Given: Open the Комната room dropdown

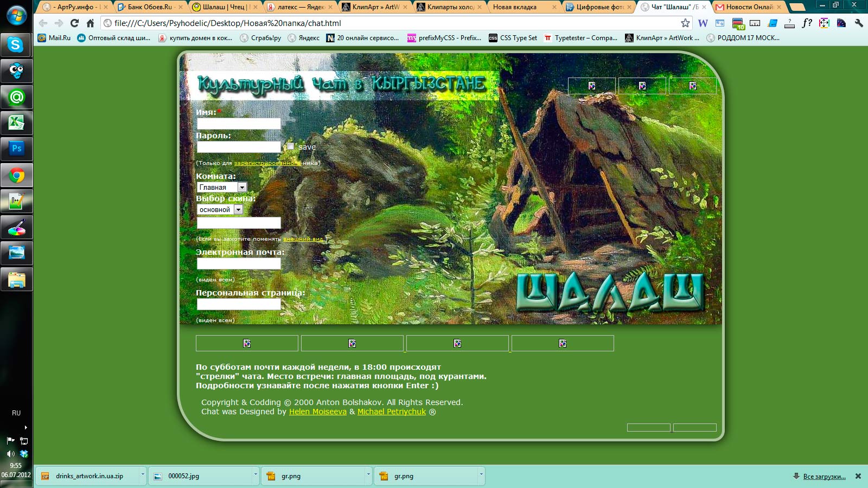Looking at the screenshot, I should tap(222, 187).
